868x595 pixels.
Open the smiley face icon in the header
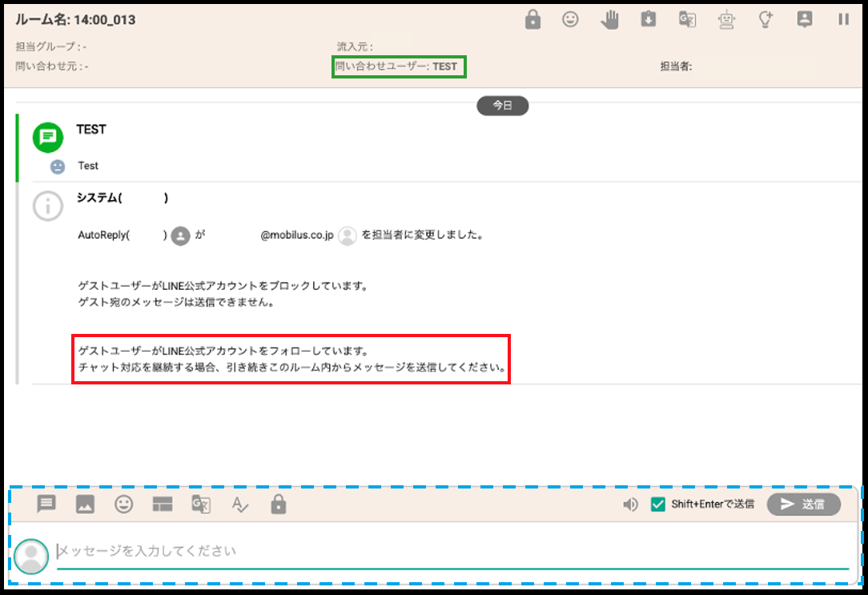pyautogui.click(x=570, y=19)
